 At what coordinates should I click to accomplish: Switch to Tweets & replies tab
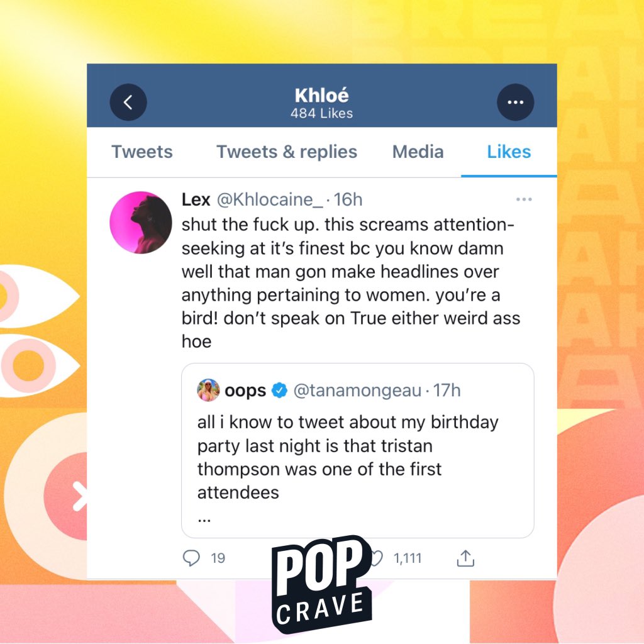coord(287,152)
